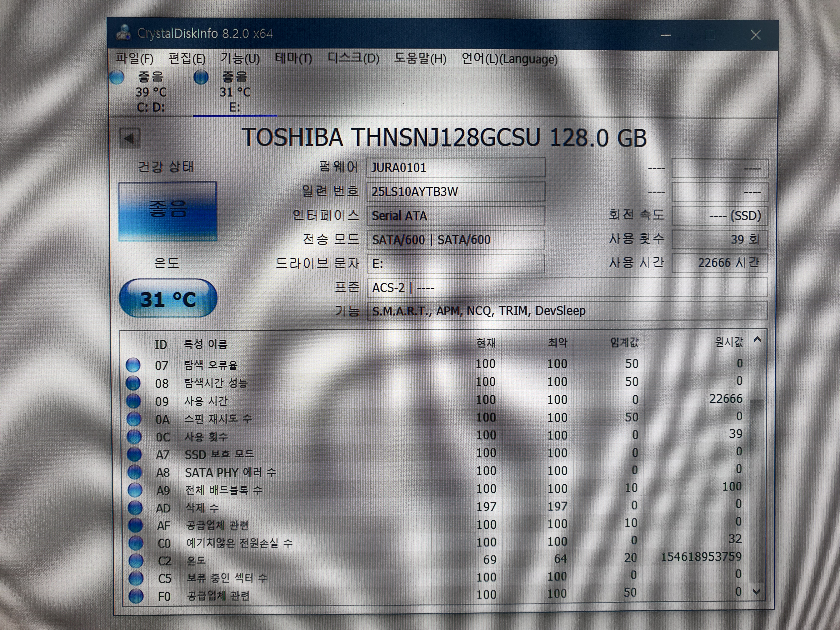Image resolution: width=840 pixels, height=630 pixels.
Task: Click the status icon of row C2
Action: coord(136,560)
